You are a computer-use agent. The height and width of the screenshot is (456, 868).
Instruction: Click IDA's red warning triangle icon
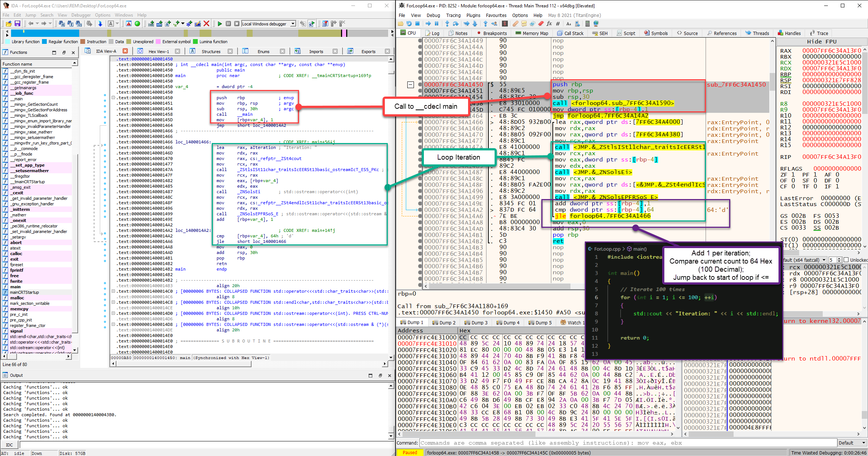[129, 24]
